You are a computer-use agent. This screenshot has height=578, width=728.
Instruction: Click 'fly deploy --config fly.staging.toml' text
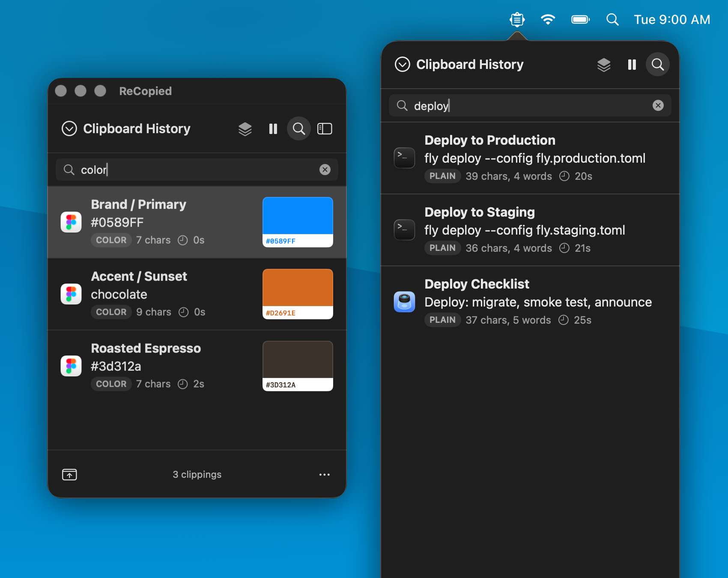(525, 230)
